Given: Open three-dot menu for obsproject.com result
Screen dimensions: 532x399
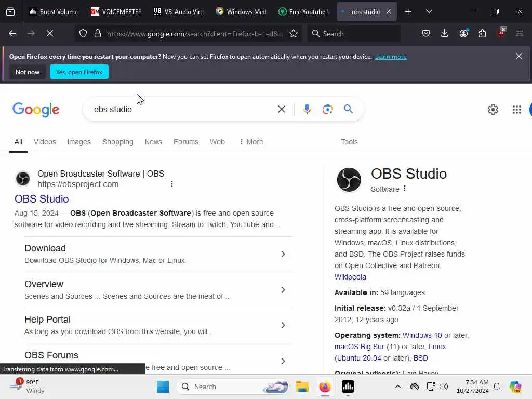Looking at the screenshot, I should 171,184.
